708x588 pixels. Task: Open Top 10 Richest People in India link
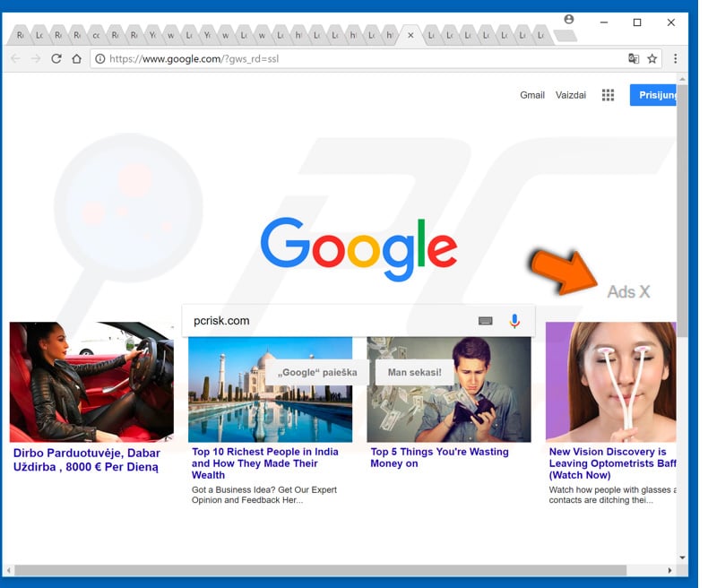(265, 463)
